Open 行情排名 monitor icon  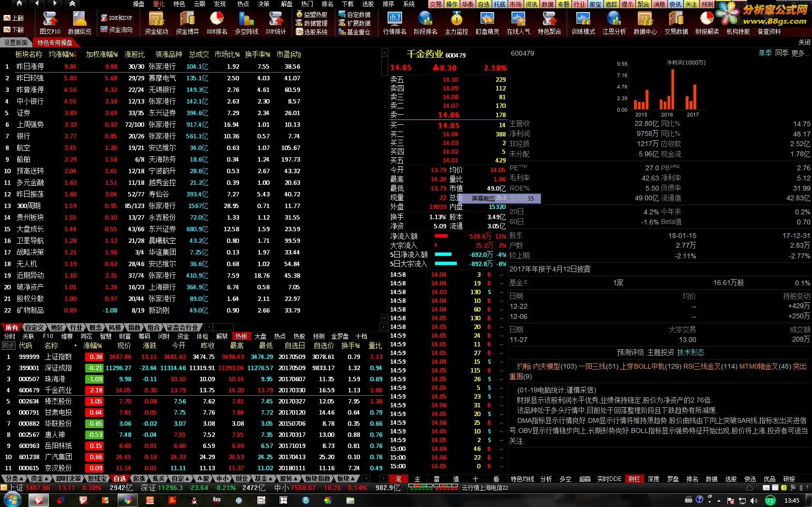(395, 23)
